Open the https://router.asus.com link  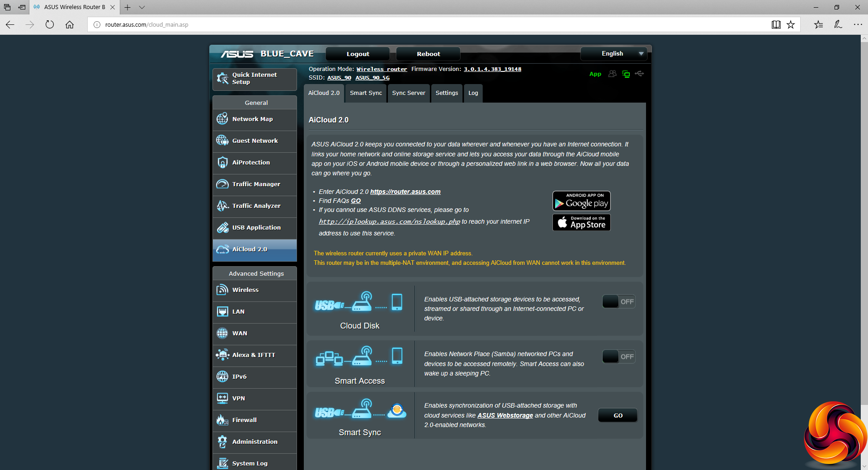coord(405,192)
